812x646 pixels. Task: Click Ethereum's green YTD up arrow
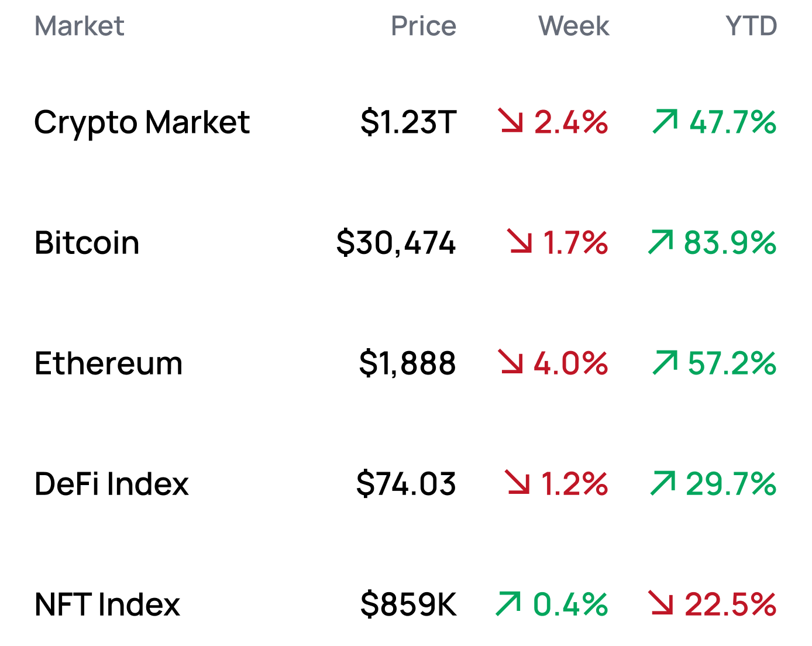click(x=665, y=362)
